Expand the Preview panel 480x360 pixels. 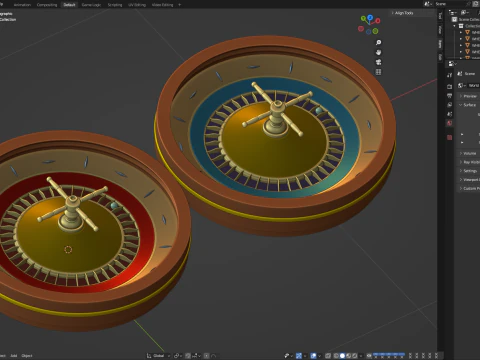coord(468,96)
